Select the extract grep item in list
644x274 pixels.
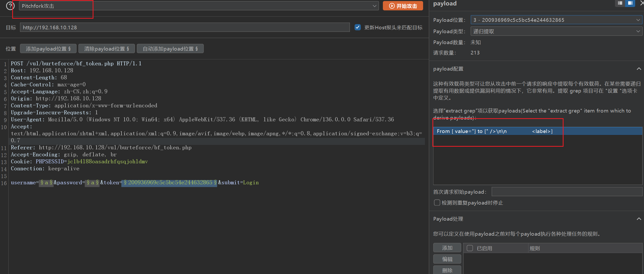pyautogui.click(x=494, y=131)
